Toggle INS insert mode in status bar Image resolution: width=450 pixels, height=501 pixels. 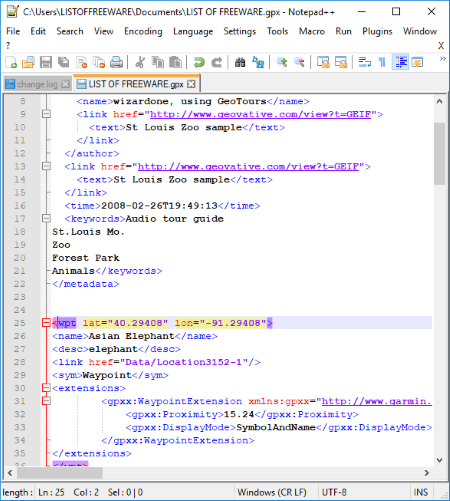point(421,492)
